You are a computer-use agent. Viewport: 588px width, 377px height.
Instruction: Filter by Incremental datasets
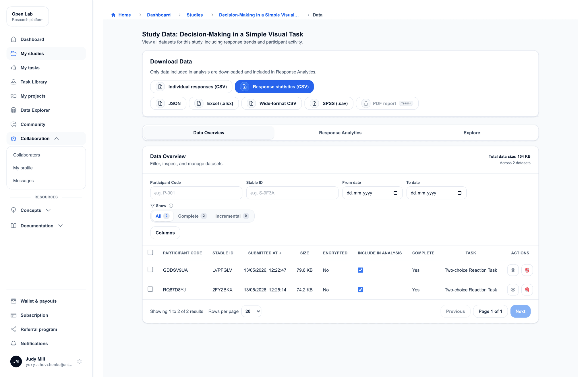coord(232,216)
